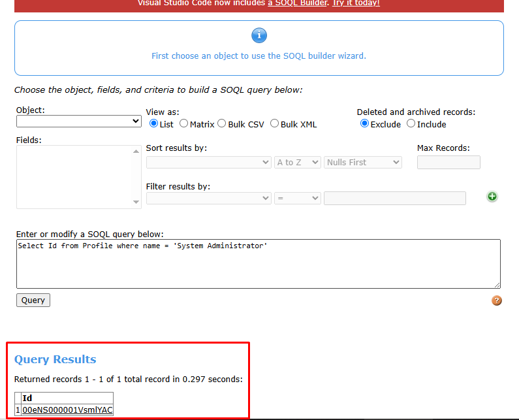Open record ID 00eNS000001VsmlYAC link
Viewport: 519px width, 420px height.
(x=67, y=410)
